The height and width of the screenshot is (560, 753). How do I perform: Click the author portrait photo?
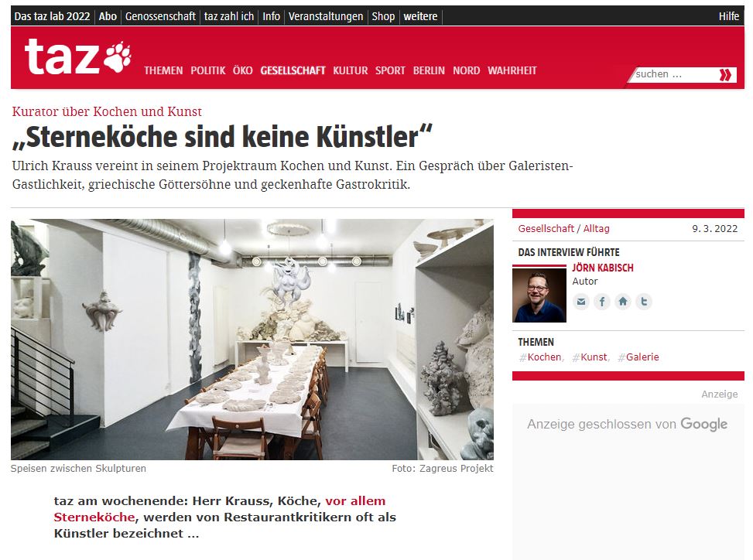pyautogui.click(x=539, y=295)
